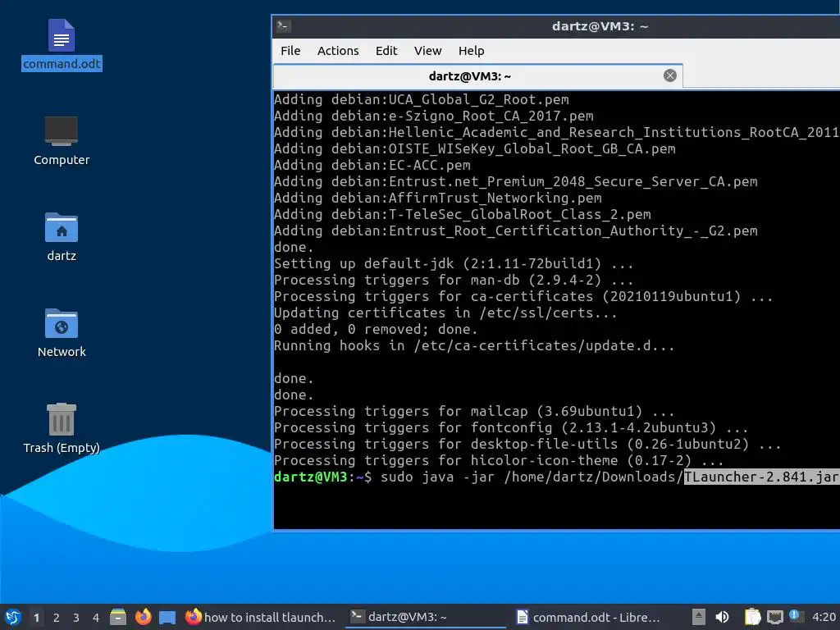This screenshot has width=840, height=630.
Task: Open the Help menu in terminal
Action: click(472, 51)
